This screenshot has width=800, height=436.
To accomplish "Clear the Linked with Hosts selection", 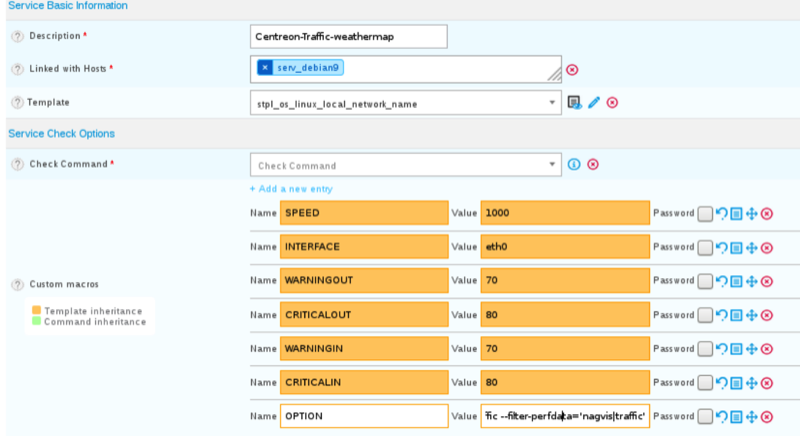I will [x=572, y=70].
